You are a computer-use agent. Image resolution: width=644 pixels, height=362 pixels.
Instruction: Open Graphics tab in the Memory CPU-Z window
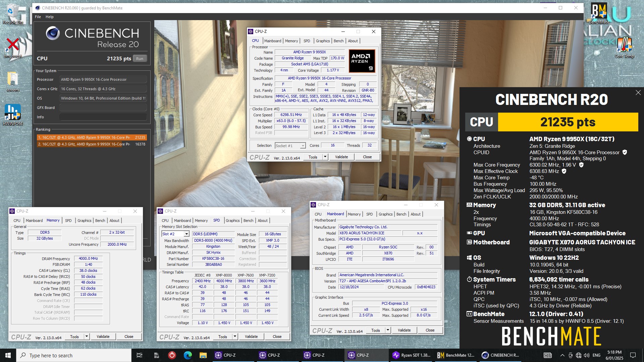[x=85, y=221]
